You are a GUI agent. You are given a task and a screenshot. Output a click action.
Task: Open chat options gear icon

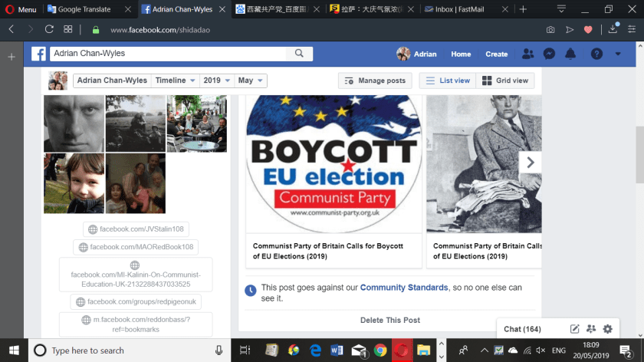point(607,329)
